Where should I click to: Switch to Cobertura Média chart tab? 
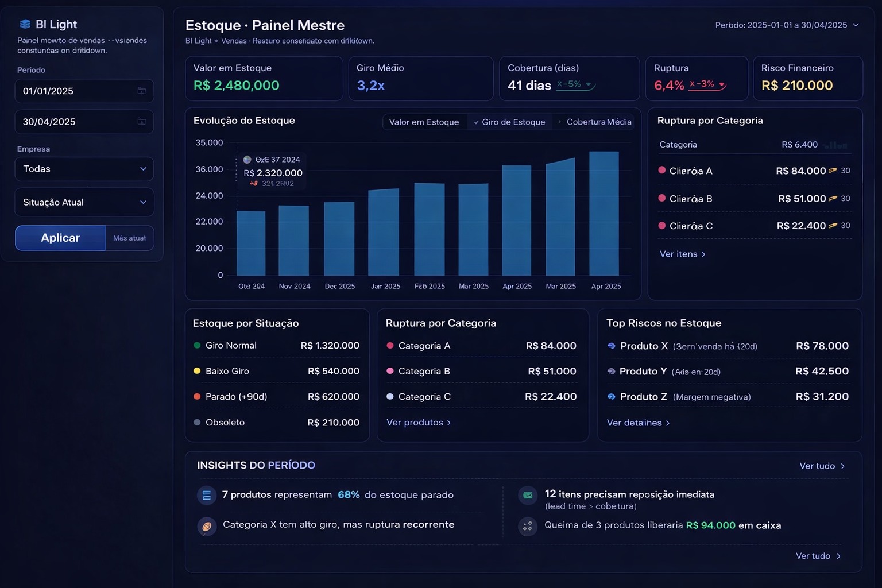point(595,122)
